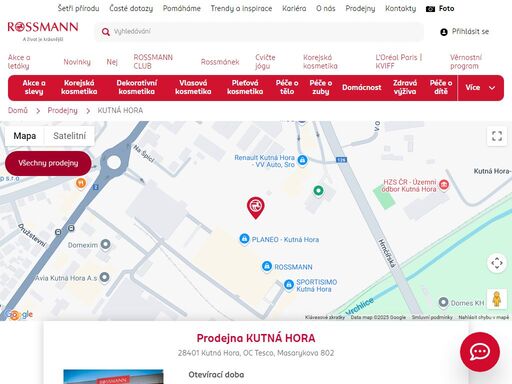
Task: Go to Prodejny breadcrumb link
Action: click(62, 110)
